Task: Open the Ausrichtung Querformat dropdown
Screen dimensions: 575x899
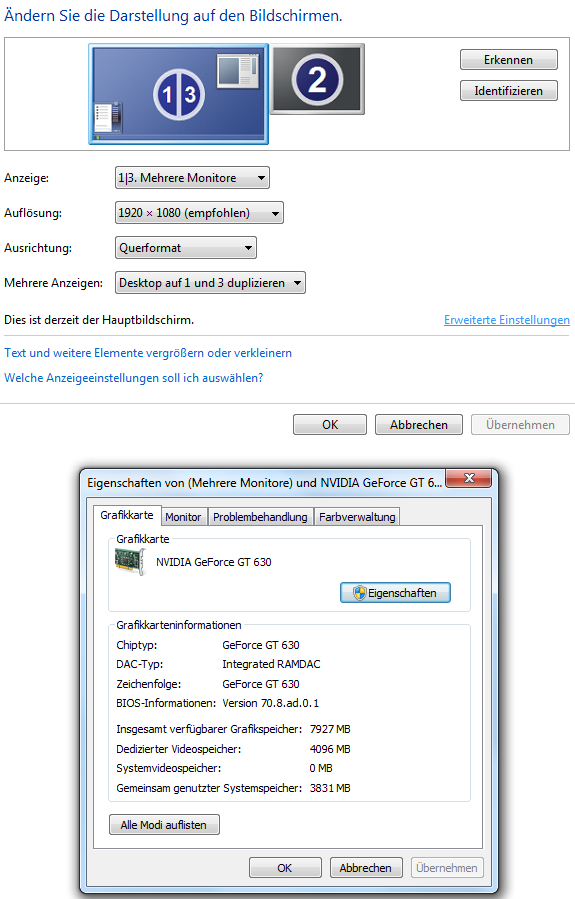Action: [186, 248]
